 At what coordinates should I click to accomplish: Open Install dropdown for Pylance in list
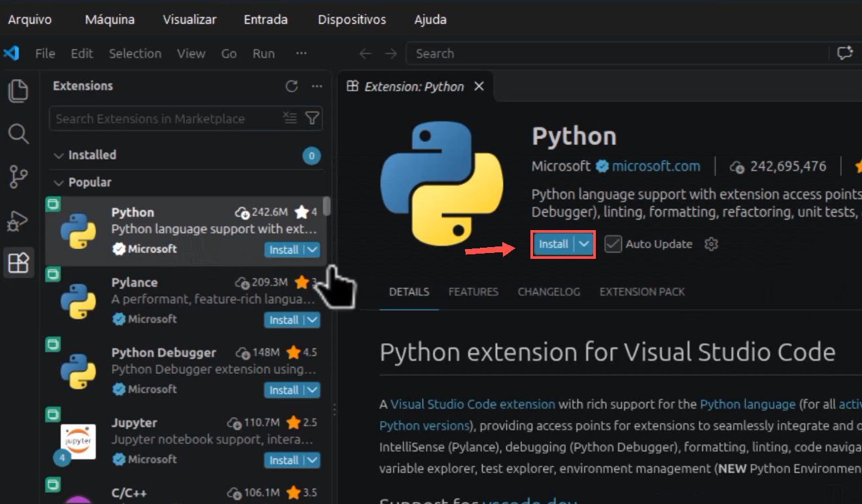click(313, 320)
